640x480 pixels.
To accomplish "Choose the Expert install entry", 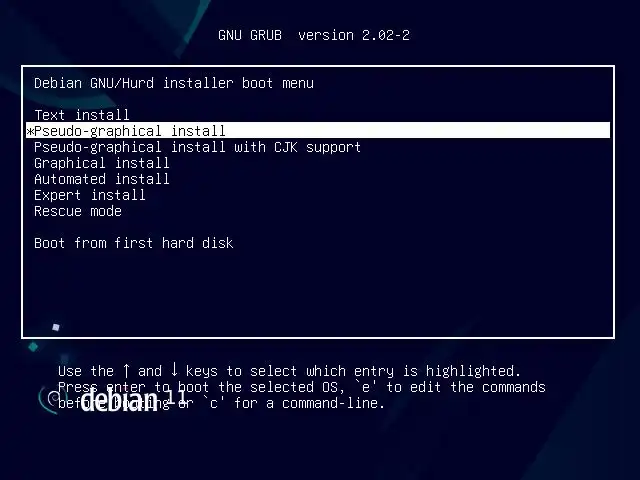I will [x=90, y=195].
